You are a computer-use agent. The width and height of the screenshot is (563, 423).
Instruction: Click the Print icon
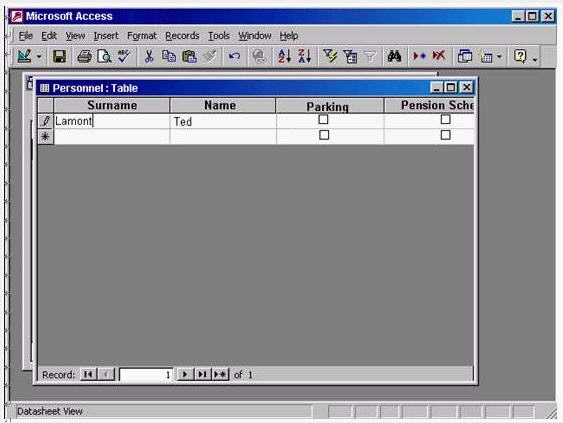click(x=84, y=56)
